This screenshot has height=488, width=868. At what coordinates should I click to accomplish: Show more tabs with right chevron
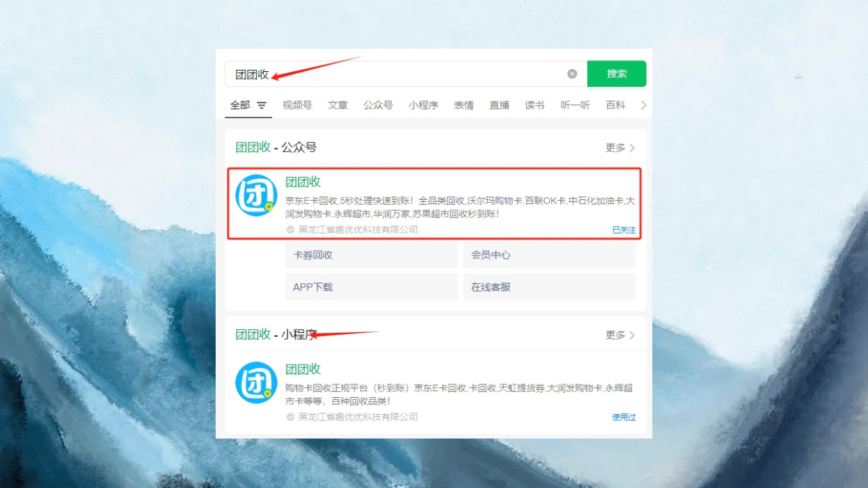point(644,105)
